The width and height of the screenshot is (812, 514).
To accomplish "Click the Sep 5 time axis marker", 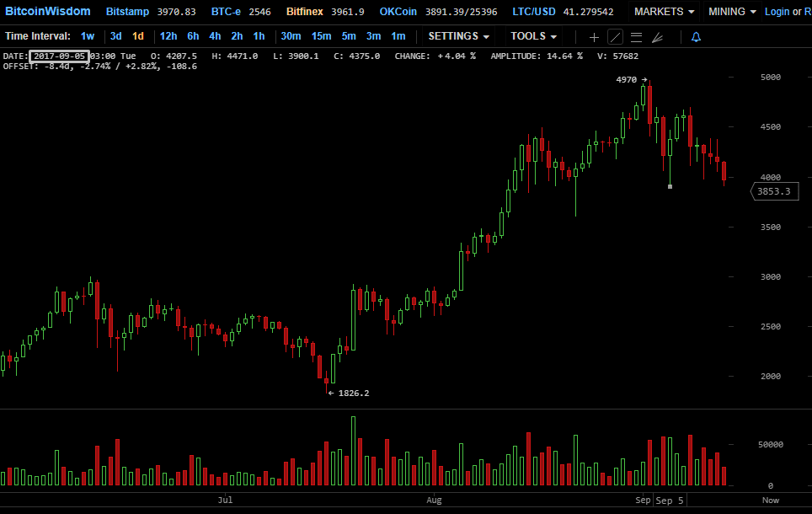I will [x=670, y=501].
